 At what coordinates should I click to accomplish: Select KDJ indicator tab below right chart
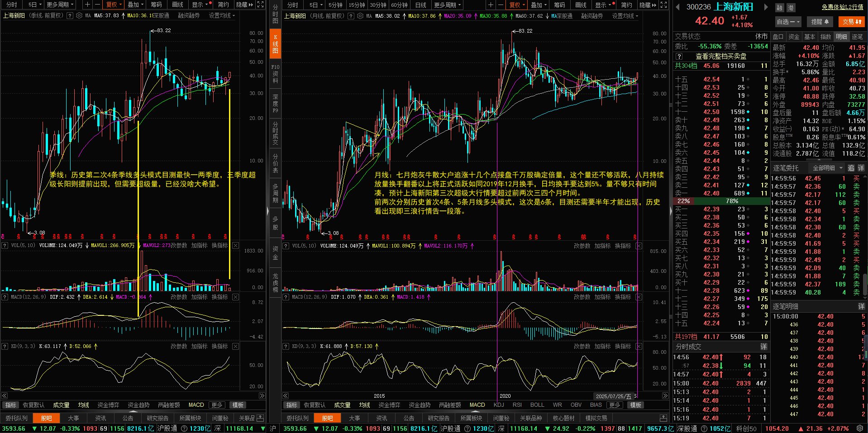tap(499, 405)
